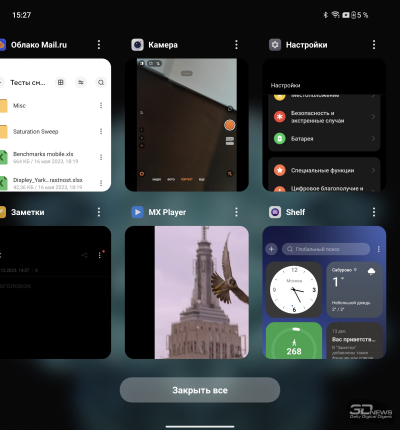400x430 pixels.
Task: Tap the Заметки app icon
Action: [3, 212]
